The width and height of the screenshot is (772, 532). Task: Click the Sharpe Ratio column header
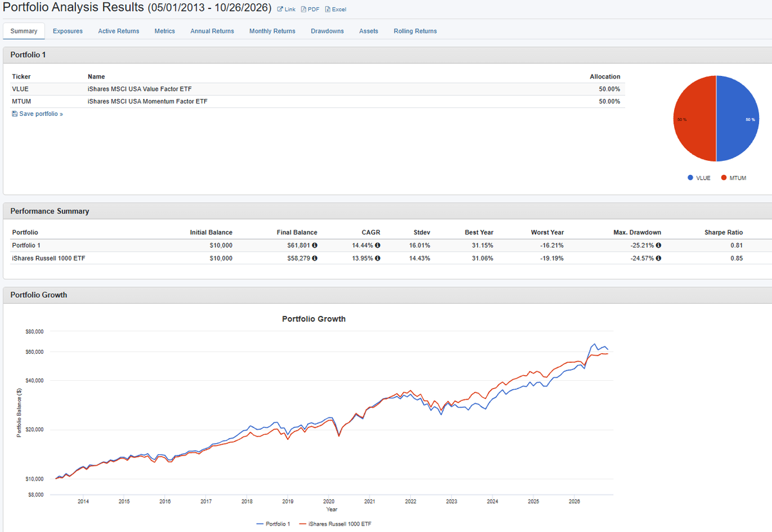tap(724, 233)
